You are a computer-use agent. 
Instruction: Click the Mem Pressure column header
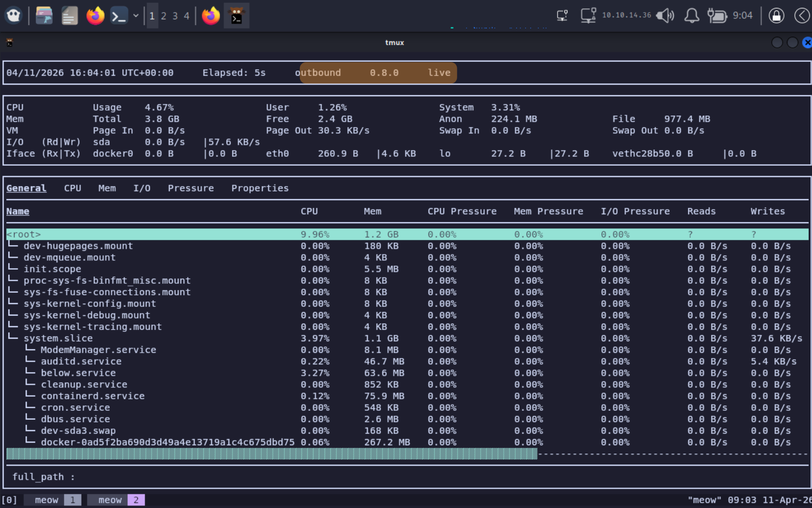548,211
